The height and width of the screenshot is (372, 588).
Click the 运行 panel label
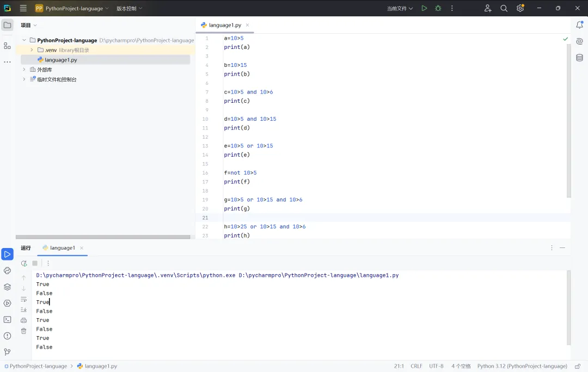[x=26, y=248]
